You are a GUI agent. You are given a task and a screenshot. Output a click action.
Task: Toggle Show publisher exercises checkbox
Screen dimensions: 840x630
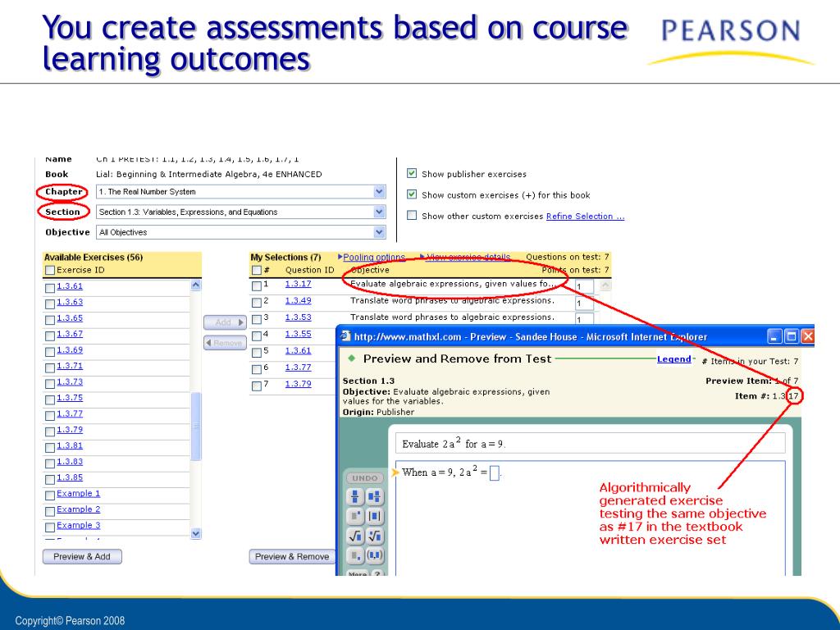[412, 173]
